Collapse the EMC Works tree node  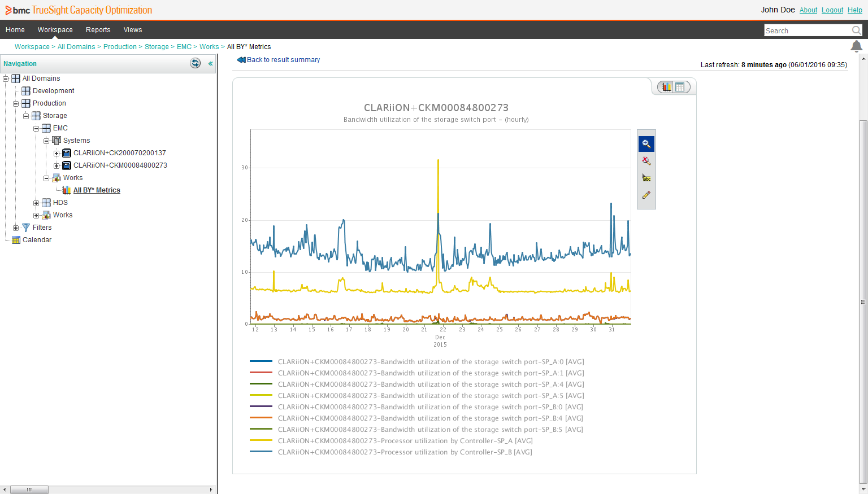tap(46, 178)
